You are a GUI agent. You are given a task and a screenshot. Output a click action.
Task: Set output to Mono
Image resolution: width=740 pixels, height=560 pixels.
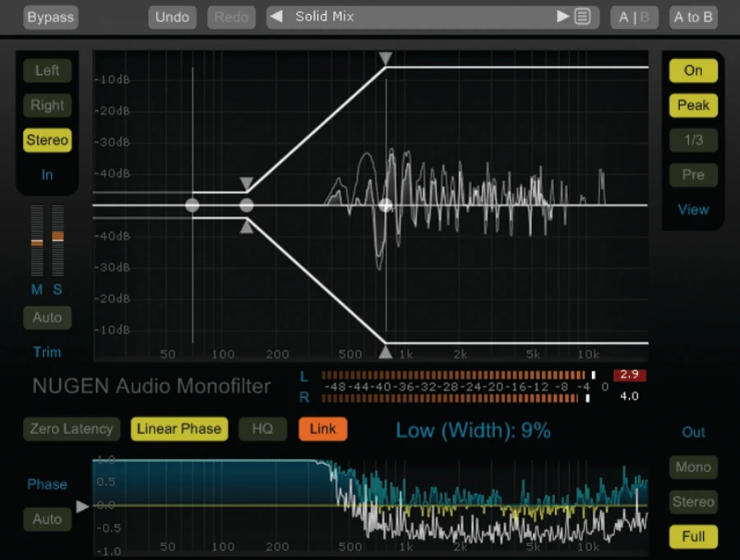pos(693,467)
